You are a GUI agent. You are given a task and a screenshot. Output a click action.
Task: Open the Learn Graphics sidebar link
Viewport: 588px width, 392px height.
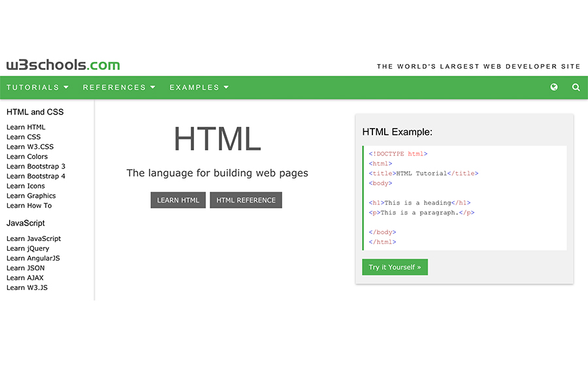tap(31, 195)
